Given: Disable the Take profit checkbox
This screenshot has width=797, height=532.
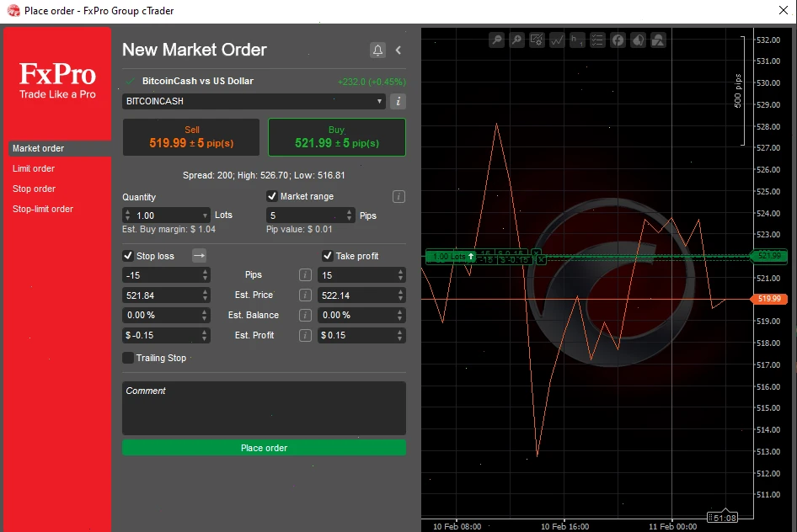Looking at the screenshot, I should (329, 255).
